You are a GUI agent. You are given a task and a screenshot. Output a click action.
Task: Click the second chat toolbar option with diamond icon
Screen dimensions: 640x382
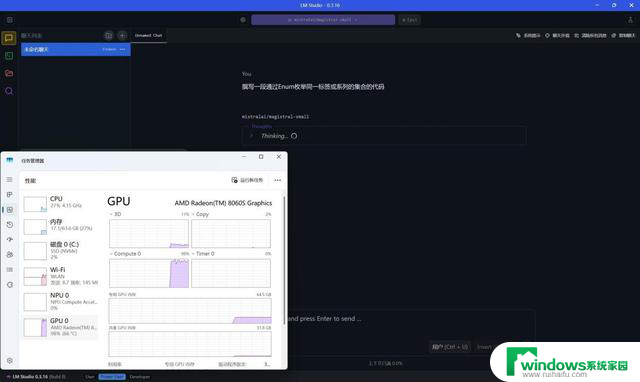(x=557, y=36)
